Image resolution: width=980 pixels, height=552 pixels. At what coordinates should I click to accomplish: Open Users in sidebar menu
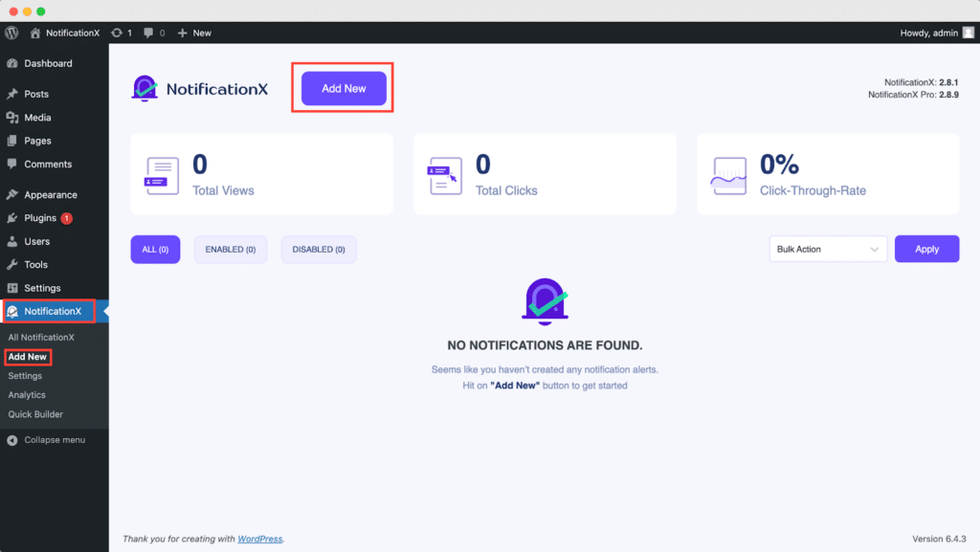[37, 241]
